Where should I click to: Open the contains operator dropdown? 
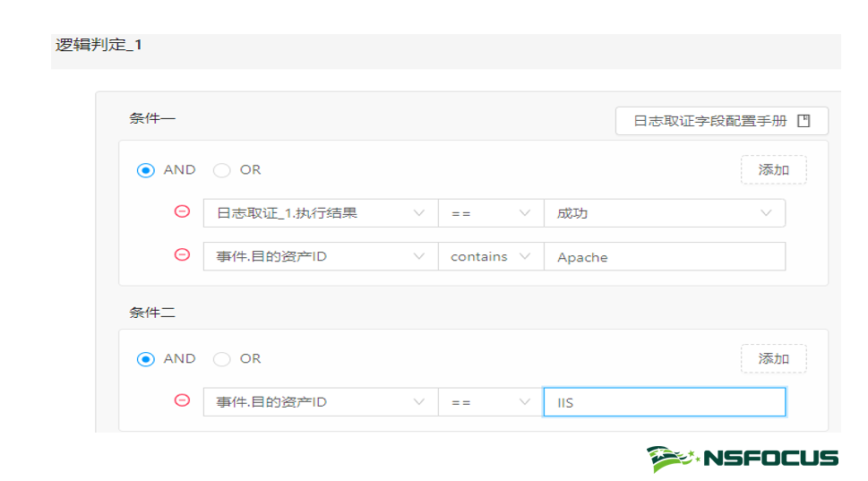coord(490,256)
